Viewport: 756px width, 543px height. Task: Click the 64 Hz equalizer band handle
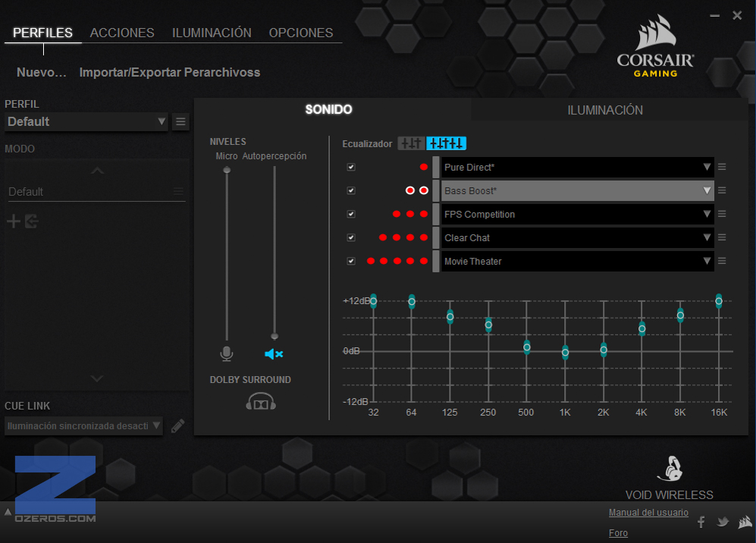412,302
